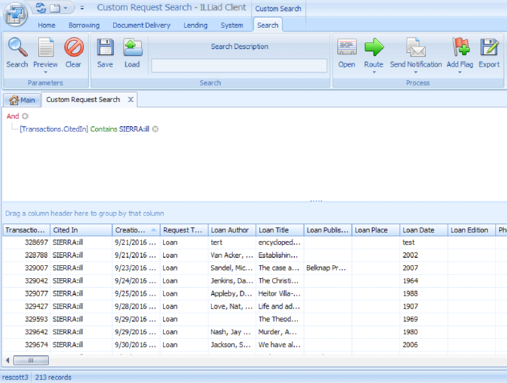
Task: Export results with the Export icon
Action: pyautogui.click(x=489, y=47)
